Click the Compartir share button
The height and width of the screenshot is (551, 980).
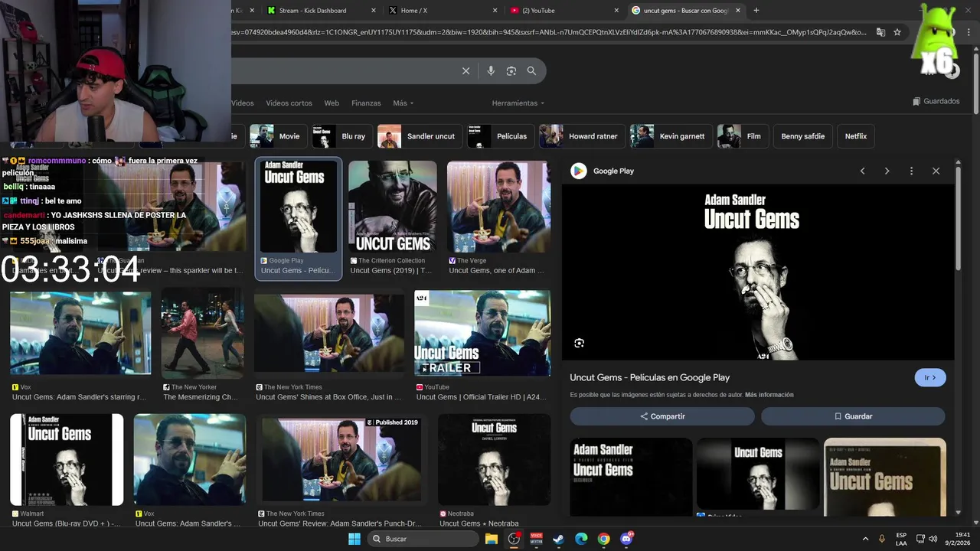(x=662, y=416)
